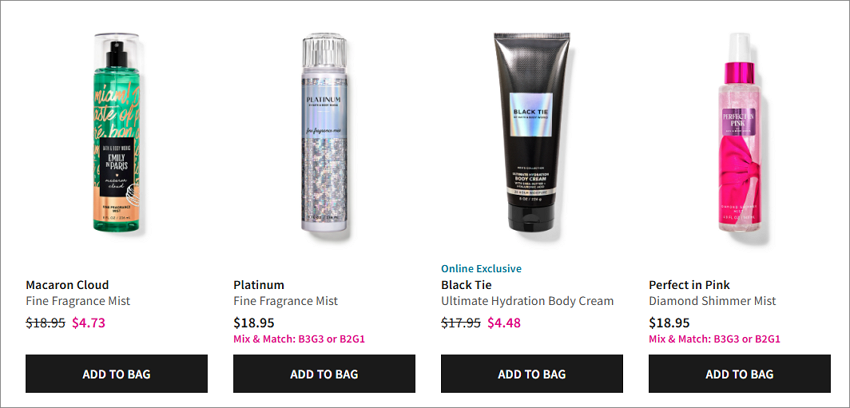Add Perfect in Pink mist to bag
850x408 pixels.
(739, 374)
